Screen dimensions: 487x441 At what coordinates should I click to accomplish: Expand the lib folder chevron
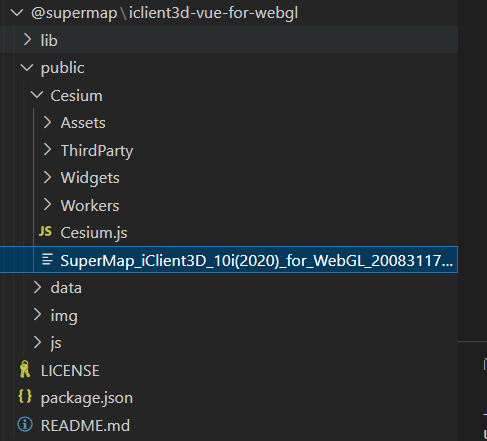[28, 40]
